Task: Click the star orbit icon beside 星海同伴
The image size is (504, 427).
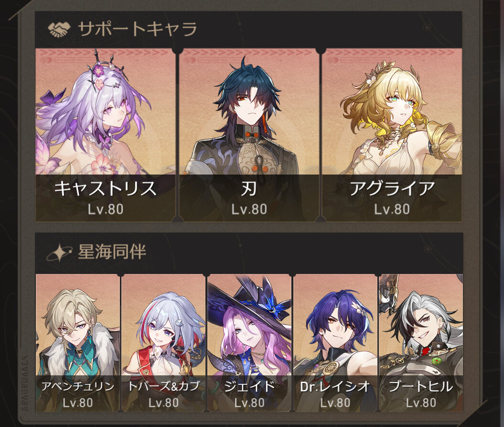Action: pos(59,252)
